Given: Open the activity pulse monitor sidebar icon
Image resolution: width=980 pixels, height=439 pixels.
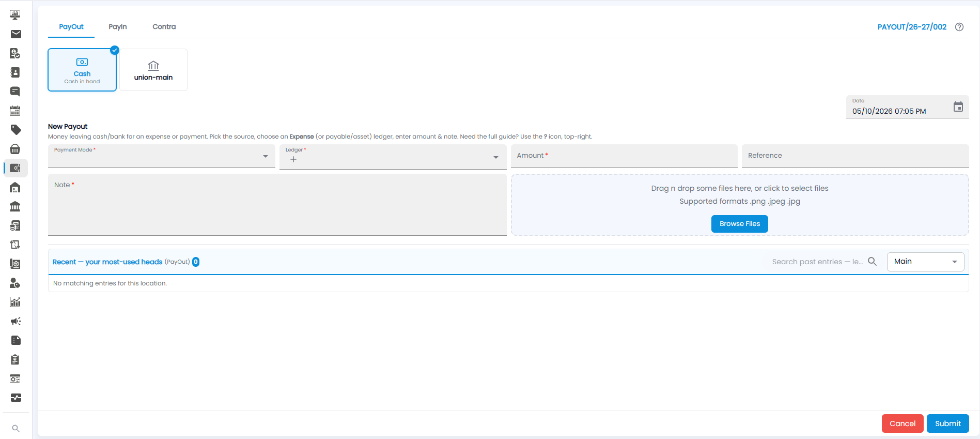Looking at the screenshot, I should tap(15, 398).
